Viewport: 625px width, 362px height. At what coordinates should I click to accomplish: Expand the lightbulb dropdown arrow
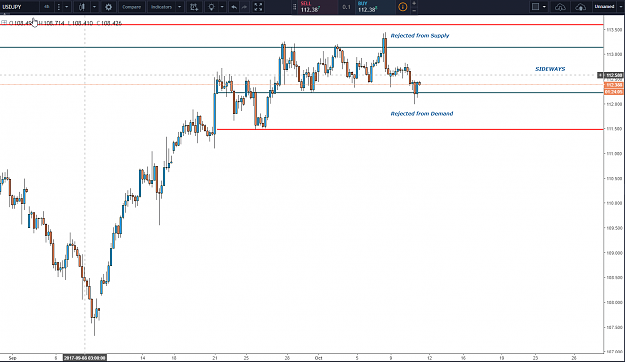pyautogui.click(x=222, y=7)
